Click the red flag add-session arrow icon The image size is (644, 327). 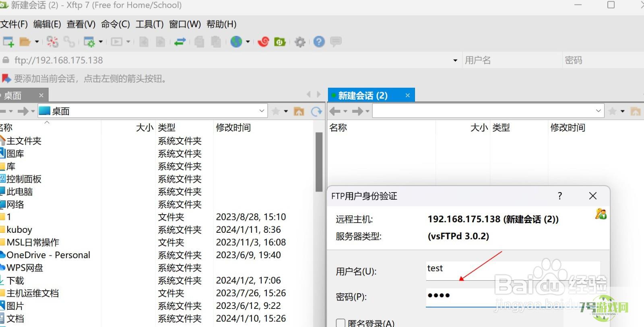click(6, 78)
